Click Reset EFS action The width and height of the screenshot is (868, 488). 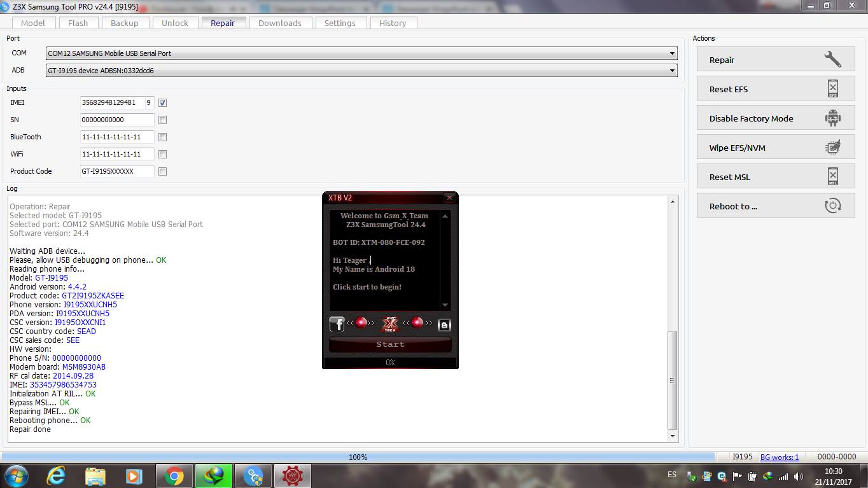[x=776, y=89]
